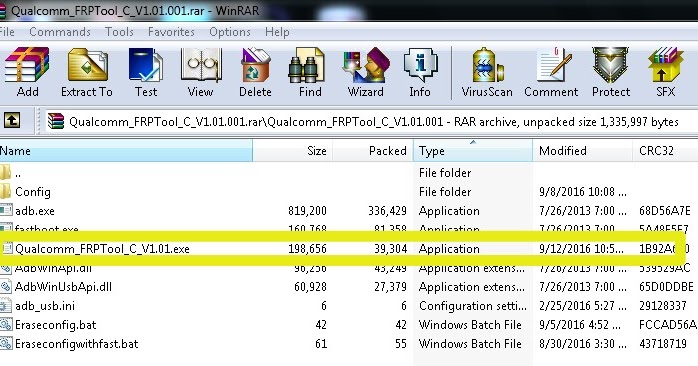Click the Qualcomm_FRPTool_C_V1.01.exe file icon
Image resolution: width=698 pixels, height=366 pixels.
pyautogui.click(x=7, y=248)
